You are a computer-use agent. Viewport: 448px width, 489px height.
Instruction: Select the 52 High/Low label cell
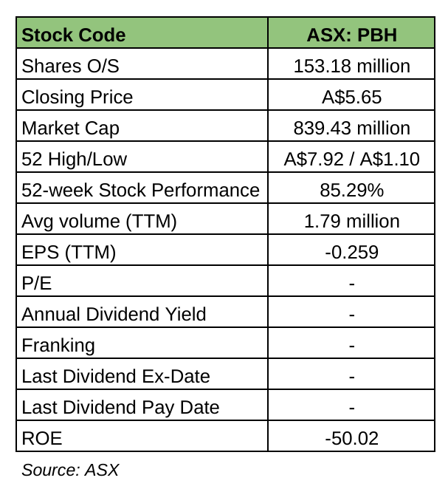click(x=75, y=159)
